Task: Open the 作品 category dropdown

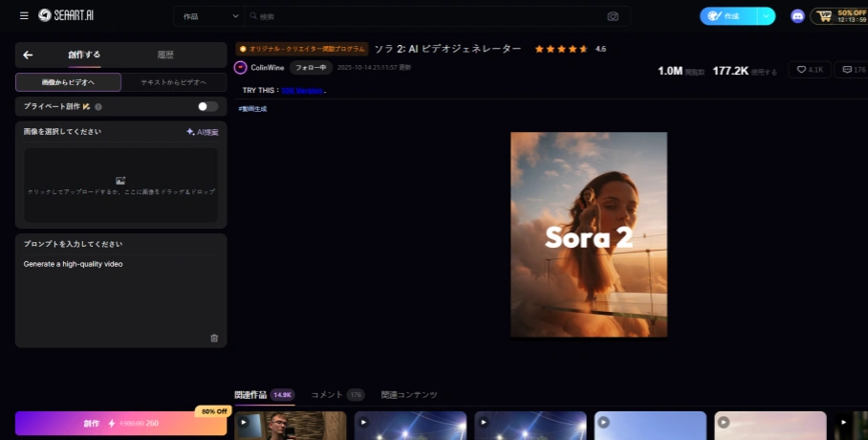Action: click(x=210, y=16)
